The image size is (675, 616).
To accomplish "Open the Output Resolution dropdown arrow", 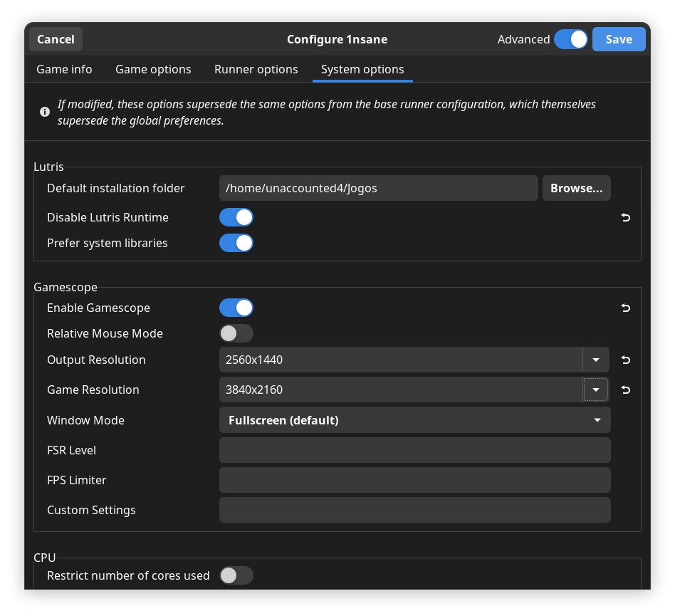I will pyautogui.click(x=596, y=360).
